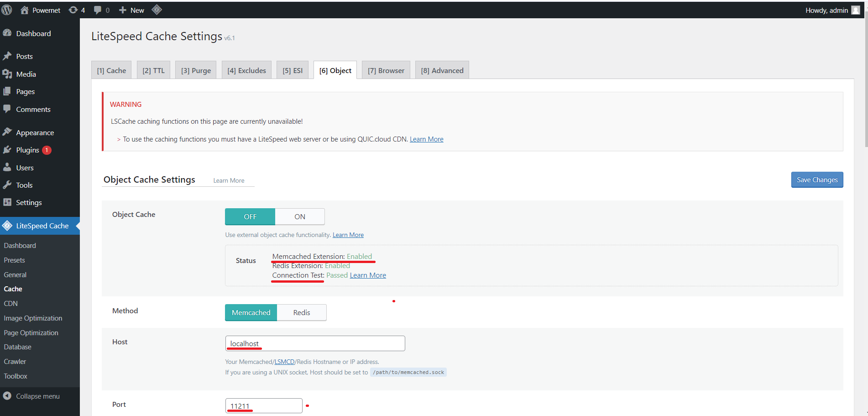Screen dimensions: 868x416
Task: Click the Collapse menu arrow icon
Action: (x=7, y=396)
